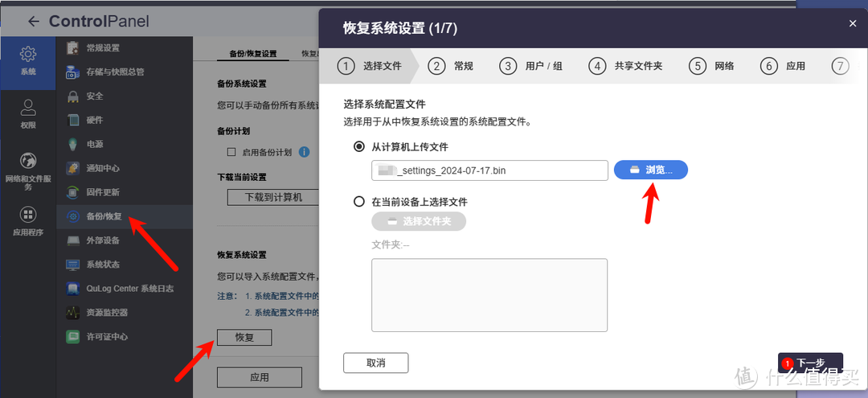Open 许可证中心 in sidebar
This screenshot has height=398, width=868.
(x=125, y=337)
